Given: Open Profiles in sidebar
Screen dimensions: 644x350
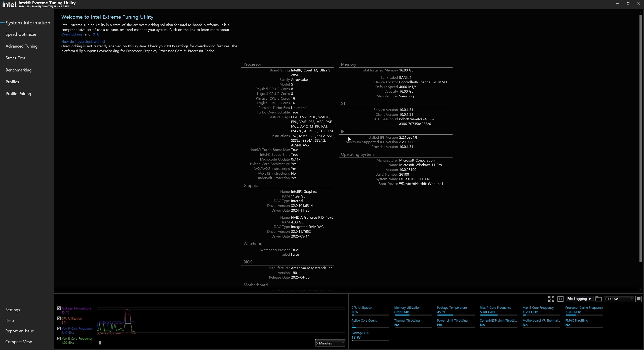Looking at the screenshot, I should (x=12, y=82).
